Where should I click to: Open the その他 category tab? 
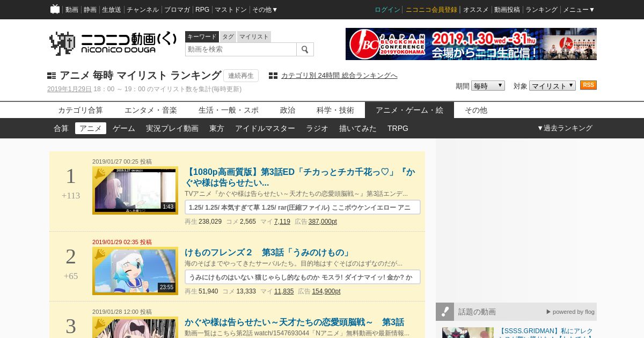[x=476, y=110]
